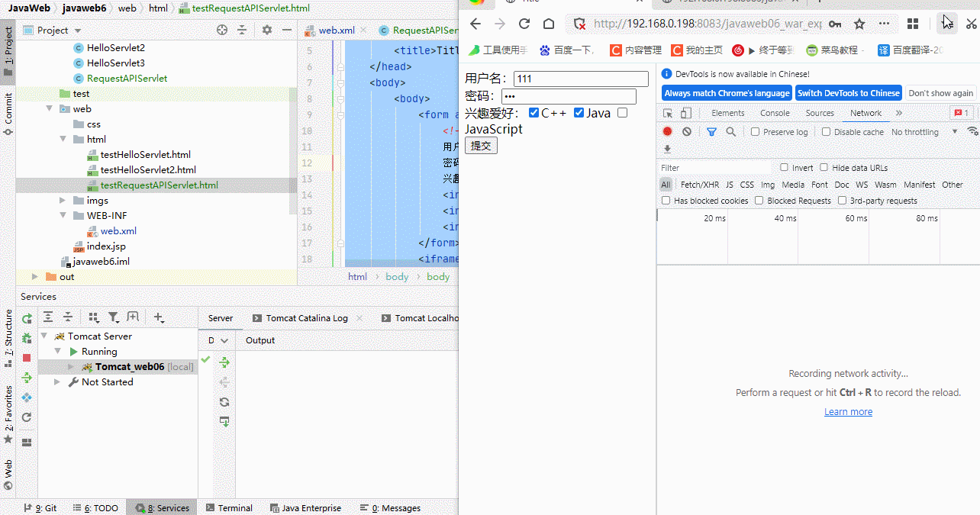Collapse the Tomcat Server node
Viewport: 980px width, 515px height.
(44, 336)
